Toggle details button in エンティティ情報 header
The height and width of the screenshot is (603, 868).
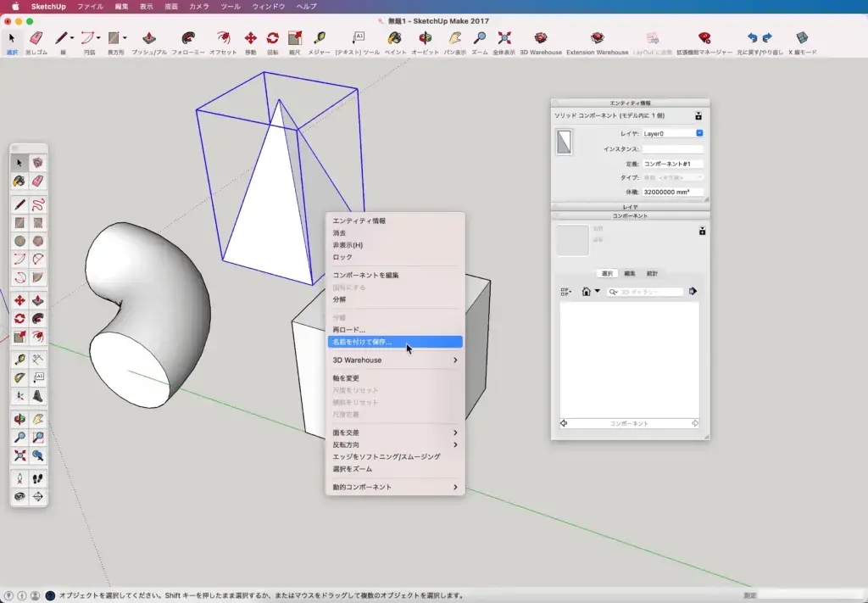pos(698,115)
